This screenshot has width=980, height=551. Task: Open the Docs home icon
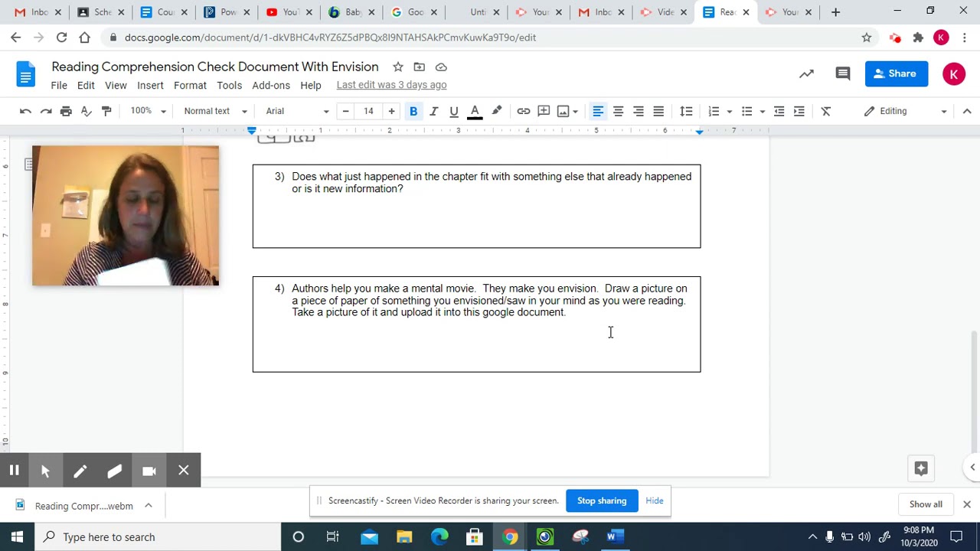click(26, 74)
